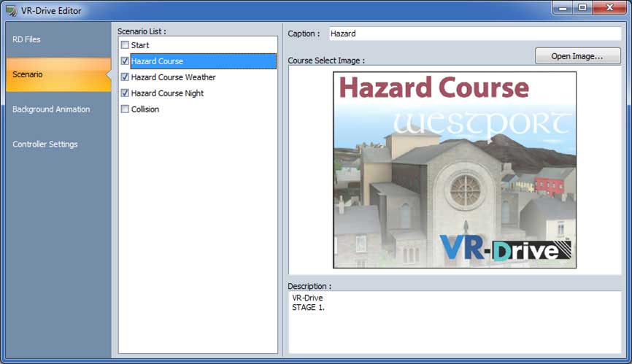The image size is (632, 364).
Task: Select the highlighted Hazard Course list row
Action: 203,61
